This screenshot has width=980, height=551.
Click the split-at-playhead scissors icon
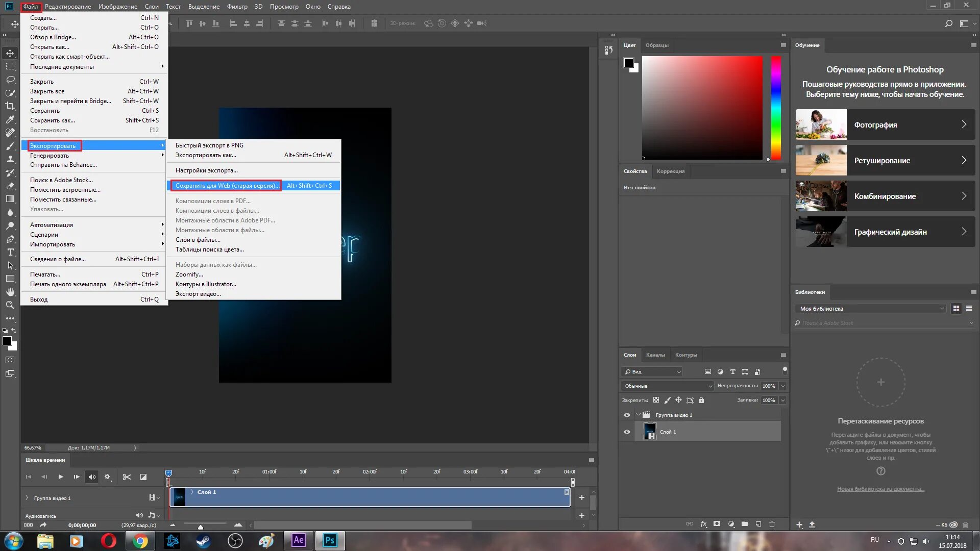pyautogui.click(x=127, y=477)
